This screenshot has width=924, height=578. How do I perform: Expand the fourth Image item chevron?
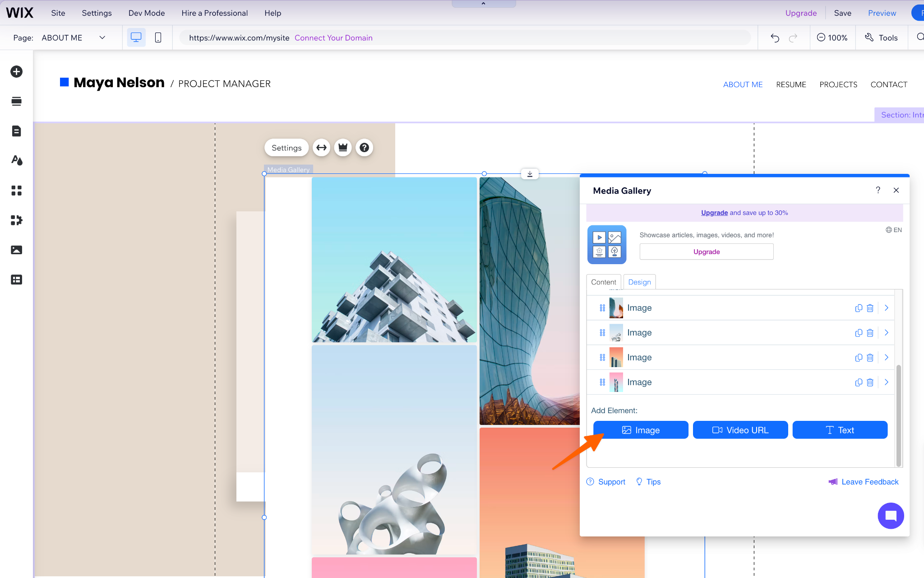[887, 382]
